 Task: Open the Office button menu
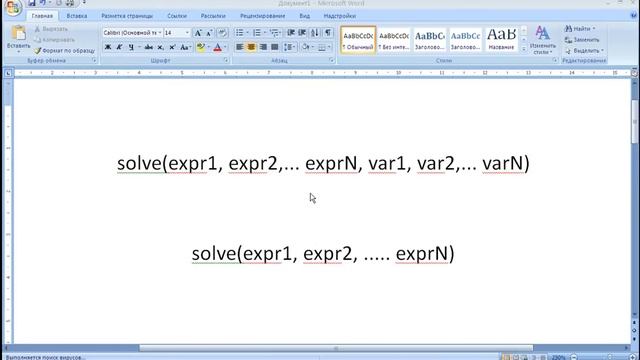[13, 7]
